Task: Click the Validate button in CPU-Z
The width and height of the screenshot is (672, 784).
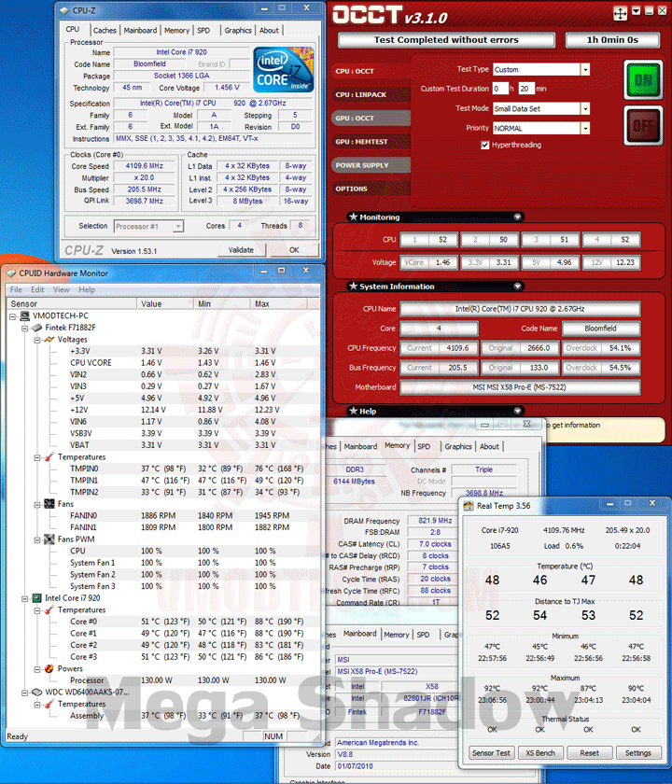Action: [x=241, y=250]
